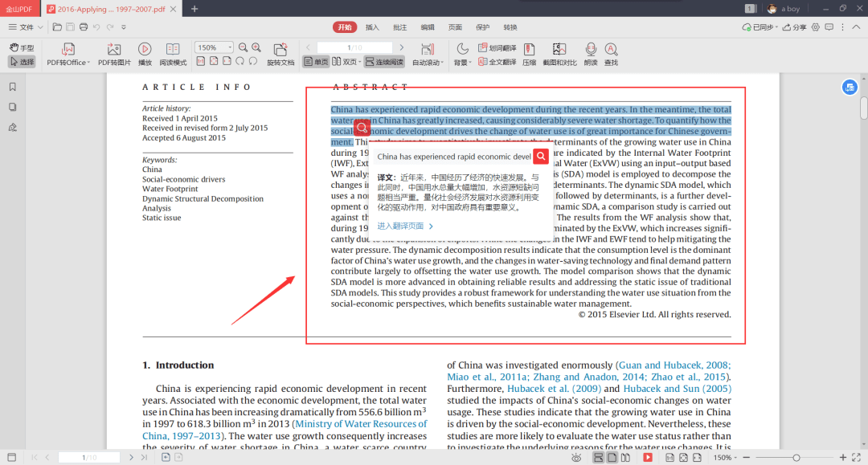Toggle 单页 single page view
868x465 pixels.
pos(316,62)
